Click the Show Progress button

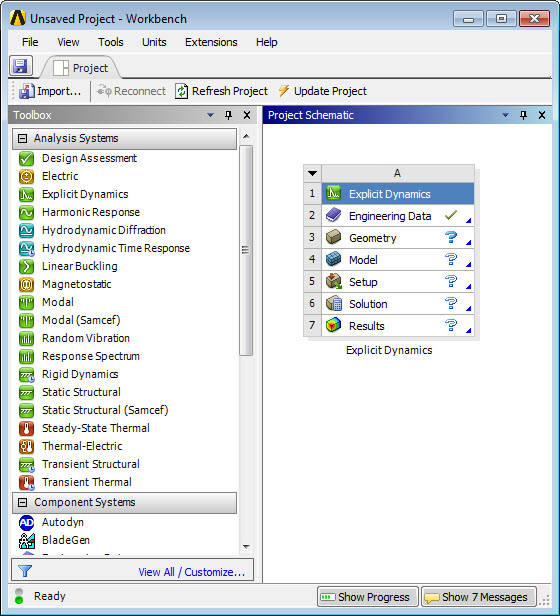coord(367,597)
